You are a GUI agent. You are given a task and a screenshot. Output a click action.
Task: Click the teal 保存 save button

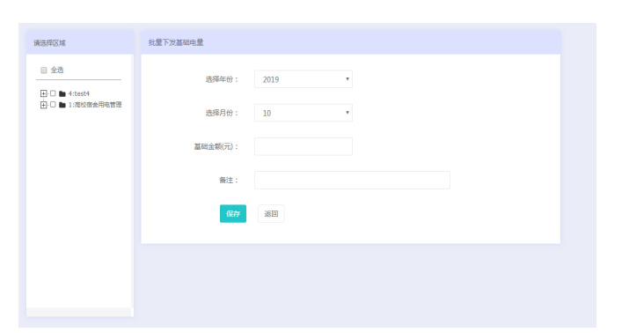233,213
